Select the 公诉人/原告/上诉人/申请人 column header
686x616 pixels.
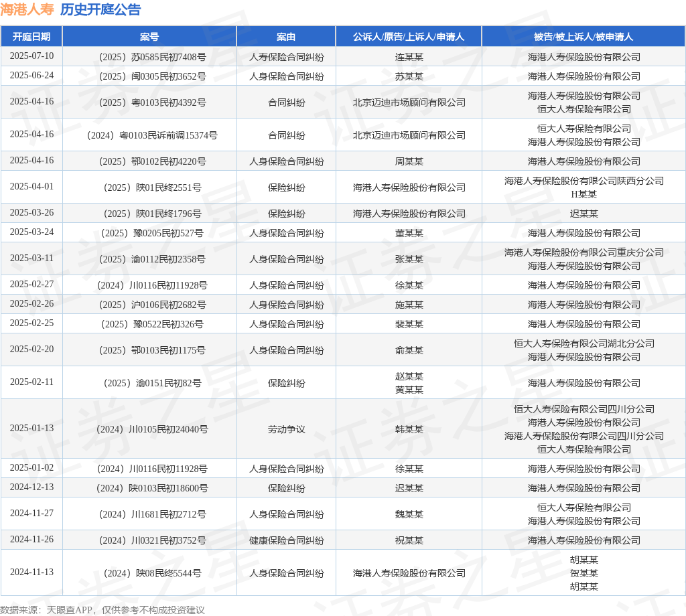click(409, 37)
